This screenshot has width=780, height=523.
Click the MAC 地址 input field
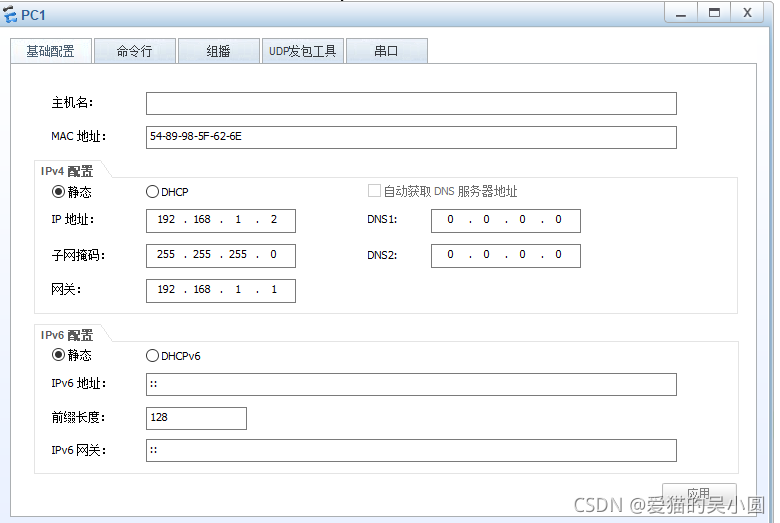pos(411,137)
